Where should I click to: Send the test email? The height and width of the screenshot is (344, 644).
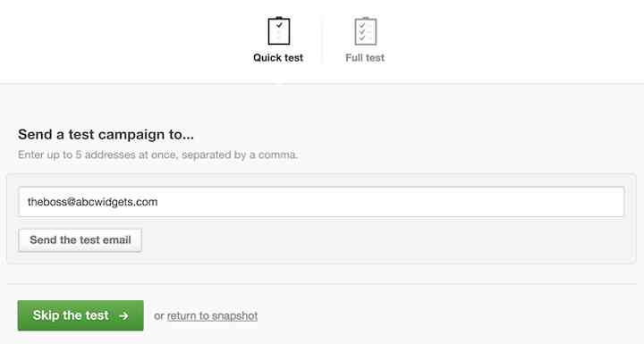pos(80,240)
